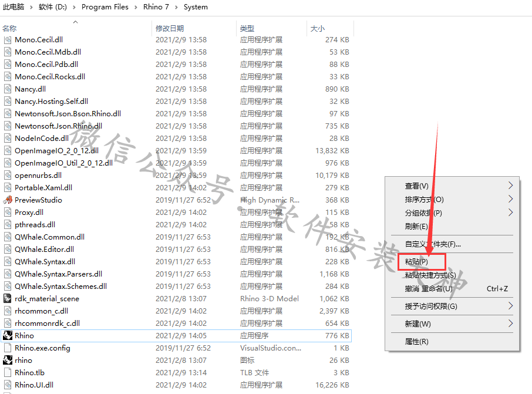Click the rhcommon_c.dll file icon
532x394 pixels.
[x=8, y=311]
